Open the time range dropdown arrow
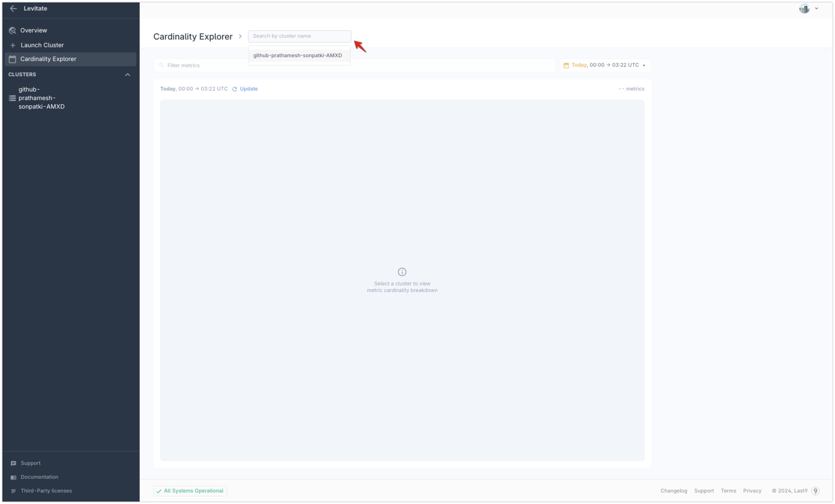The image size is (835, 504). (644, 65)
